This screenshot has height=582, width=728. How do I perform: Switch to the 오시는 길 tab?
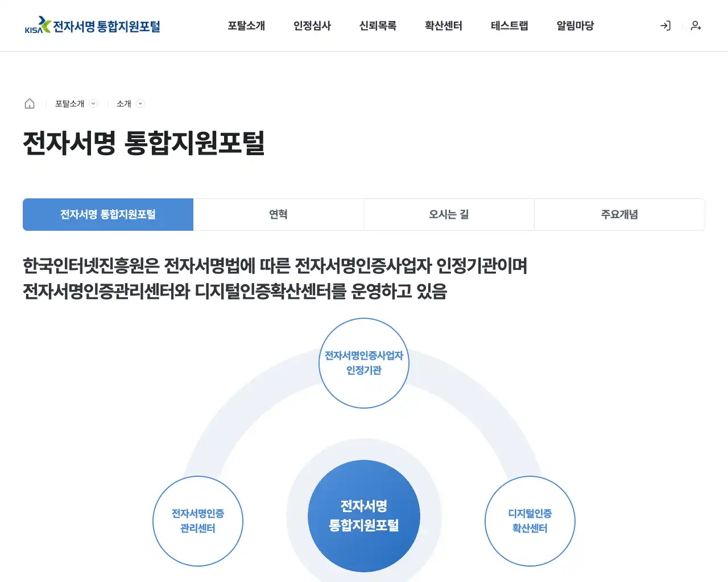[x=449, y=214]
